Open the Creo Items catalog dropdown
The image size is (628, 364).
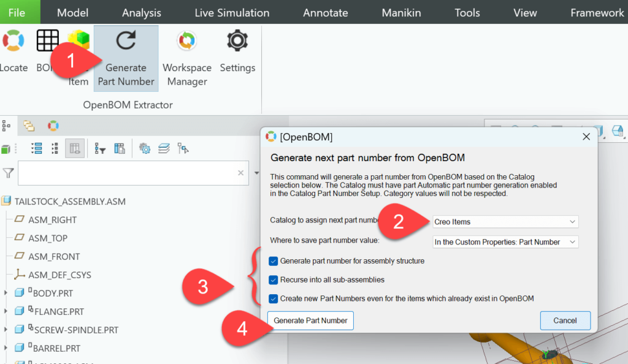tap(505, 222)
